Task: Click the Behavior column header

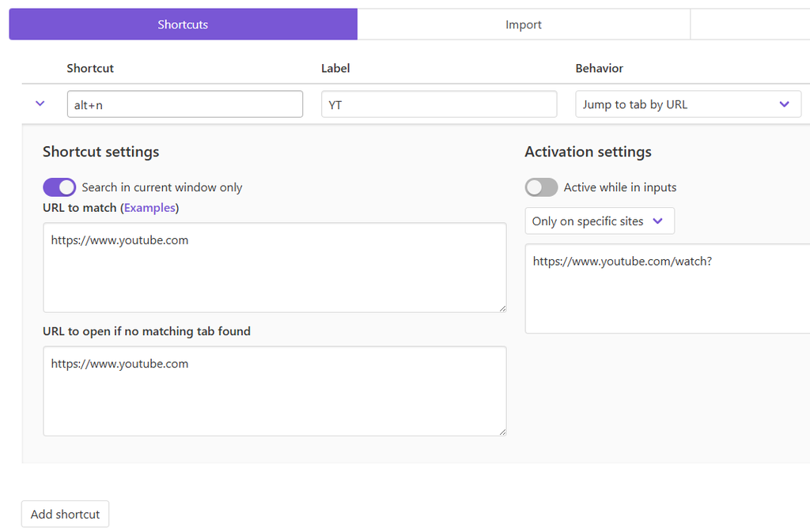Action: (599, 69)
